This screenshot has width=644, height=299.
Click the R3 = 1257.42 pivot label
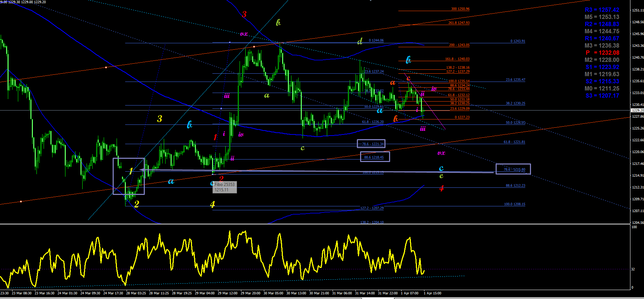tap(602, 10)
